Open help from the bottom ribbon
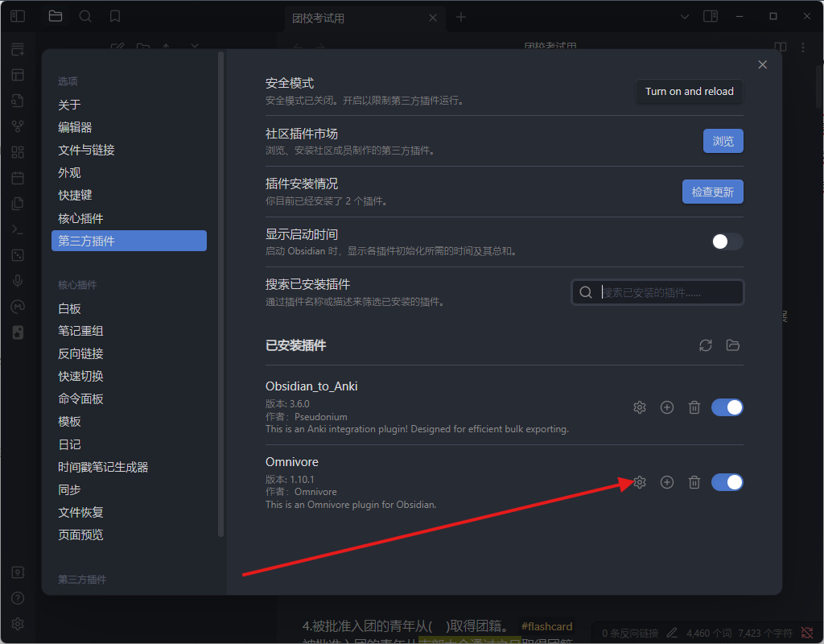The image size is (824, 644). [18, 598]
